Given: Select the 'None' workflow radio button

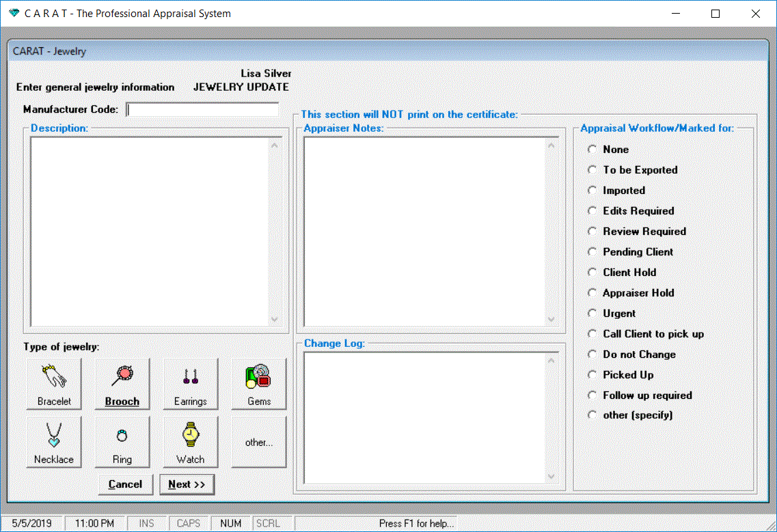Looking at the screenshot, I should [x=592, y=150].
